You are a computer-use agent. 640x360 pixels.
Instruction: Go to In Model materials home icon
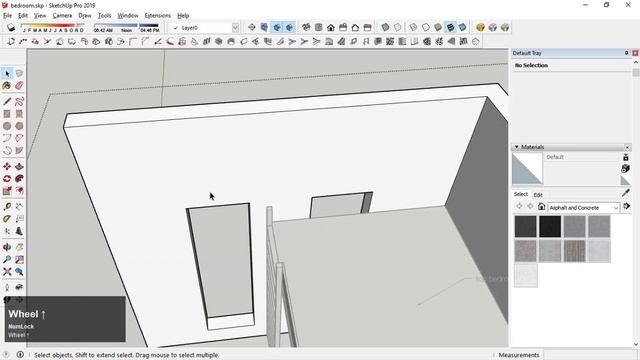pyautogui.click(x=541, y=207)
